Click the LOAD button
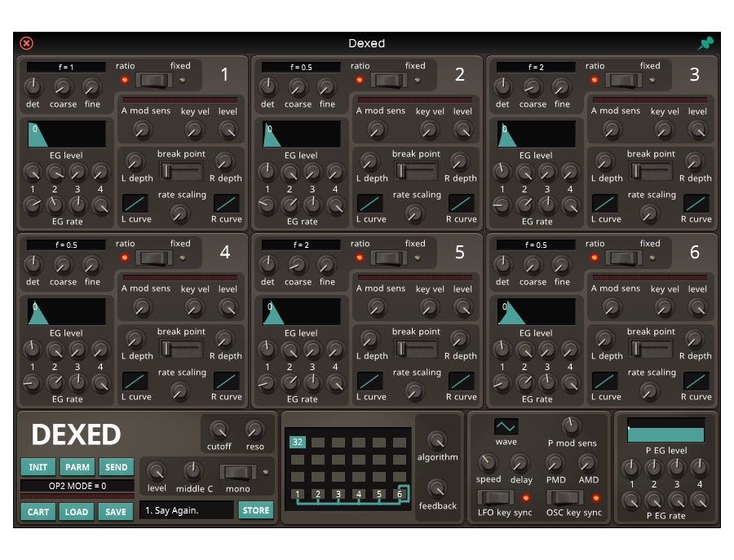This screenshot has width=734, height=560. pyautogui.click(x=77, y=512)
